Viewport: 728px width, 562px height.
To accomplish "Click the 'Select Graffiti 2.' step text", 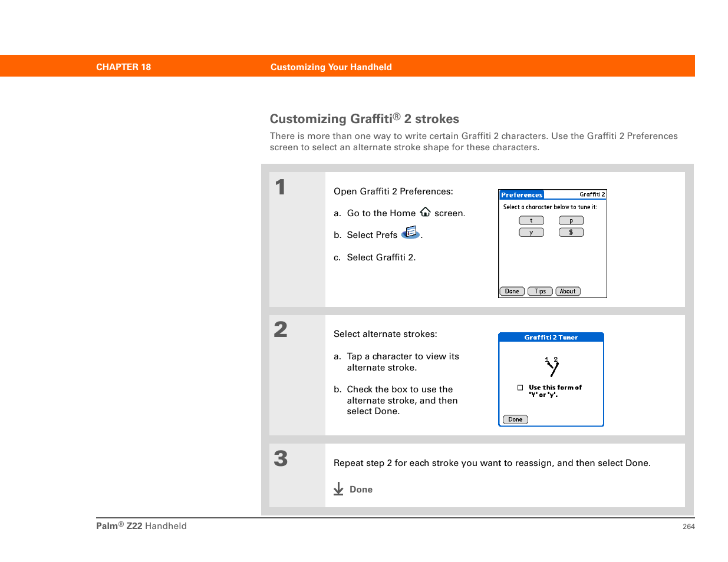I will (x=381, y=257).
